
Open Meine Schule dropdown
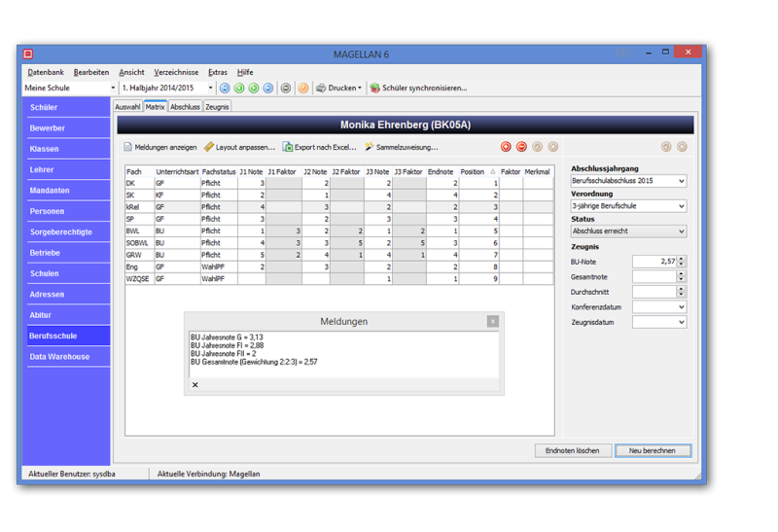pyautogui.click(x=113, y=88)
